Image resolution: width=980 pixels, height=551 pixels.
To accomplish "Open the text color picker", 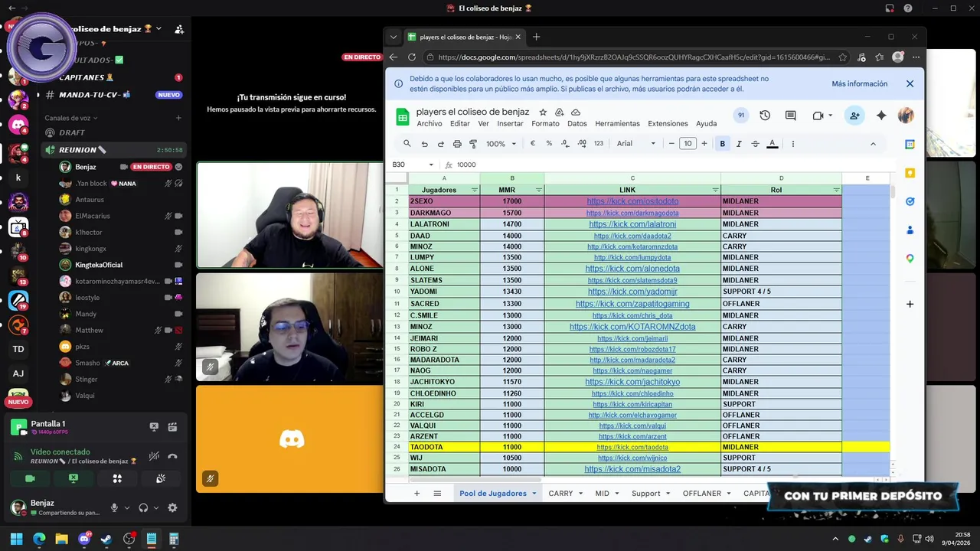I will coord(773,144).
